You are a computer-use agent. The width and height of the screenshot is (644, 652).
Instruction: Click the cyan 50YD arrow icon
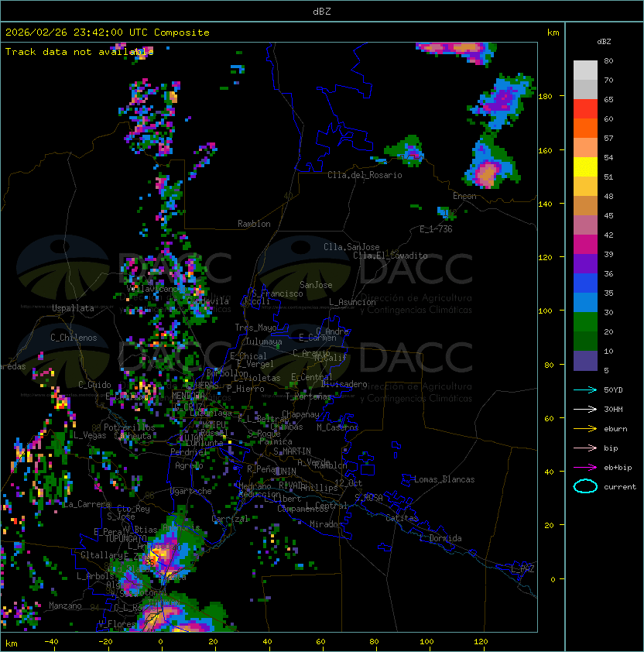click(585, 389)
